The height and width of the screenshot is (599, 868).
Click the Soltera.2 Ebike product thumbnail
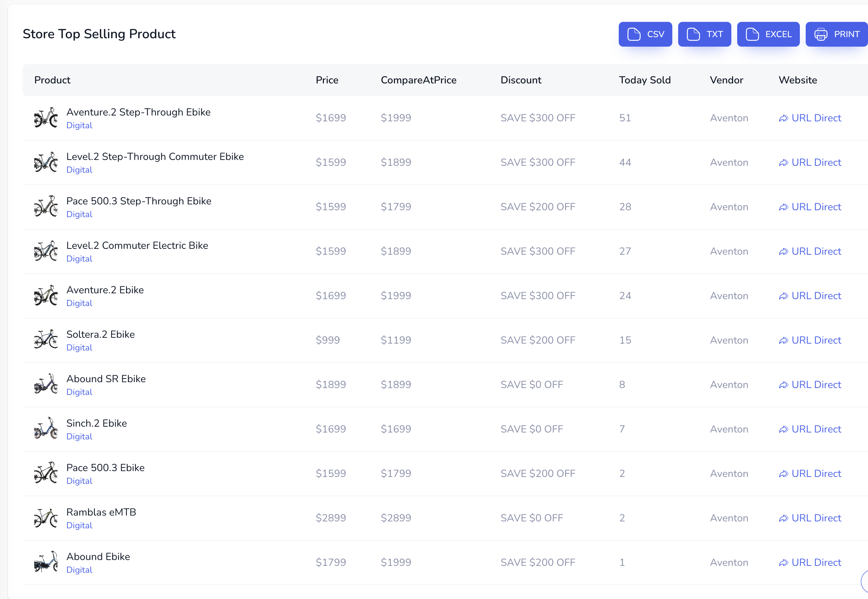tap(46, 340)
